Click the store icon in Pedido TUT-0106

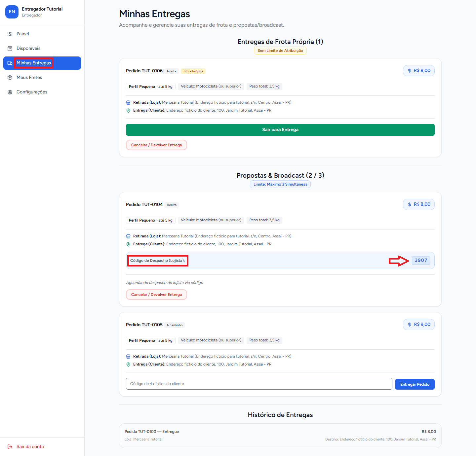(x=128, y=103)
